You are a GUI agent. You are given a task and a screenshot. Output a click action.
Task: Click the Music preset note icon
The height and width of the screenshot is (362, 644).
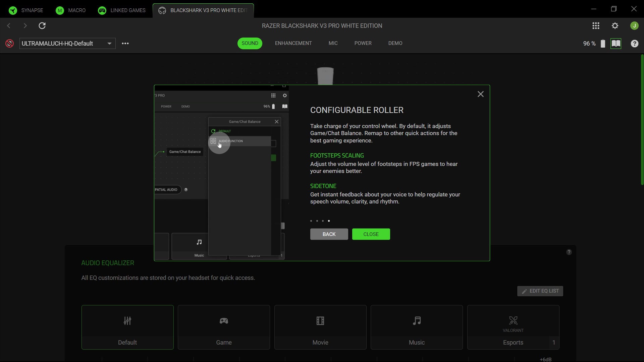(417, 321)
